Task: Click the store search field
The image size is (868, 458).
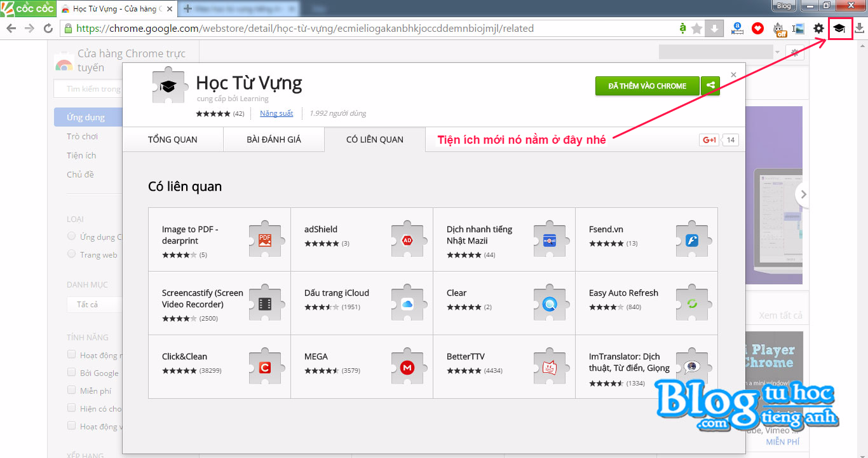Action: (x=88, y=89)
